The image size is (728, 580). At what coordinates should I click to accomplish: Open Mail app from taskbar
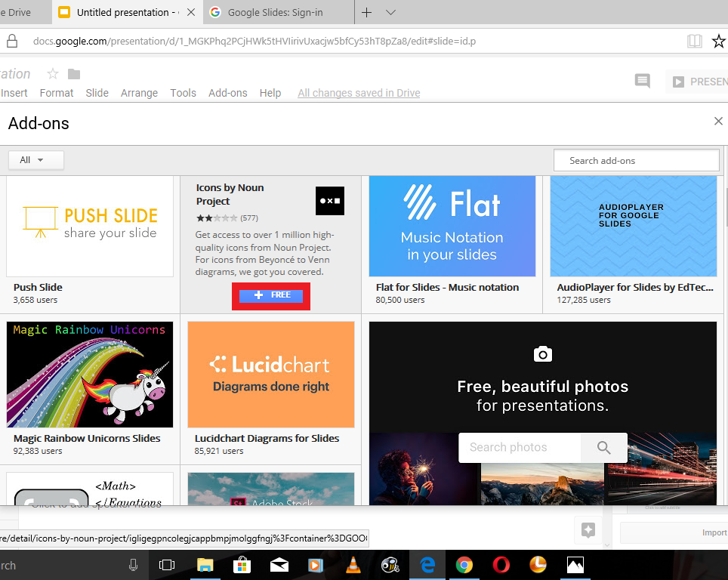click(279, 565)
